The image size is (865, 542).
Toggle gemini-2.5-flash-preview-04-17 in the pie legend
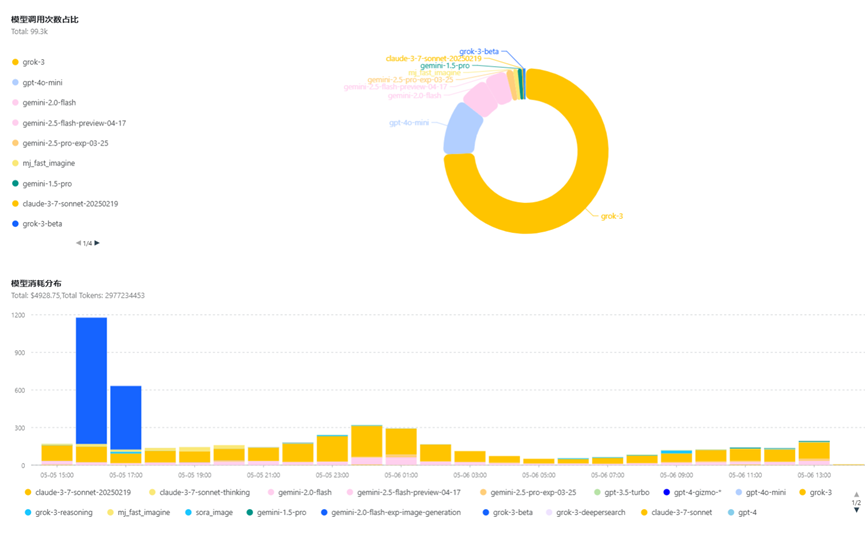[x=69, y=123]
